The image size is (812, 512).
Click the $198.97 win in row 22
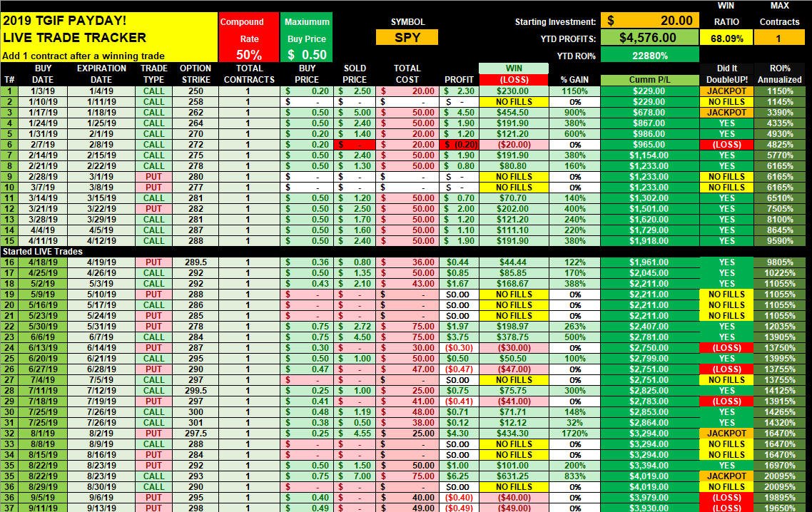[514, 327]
